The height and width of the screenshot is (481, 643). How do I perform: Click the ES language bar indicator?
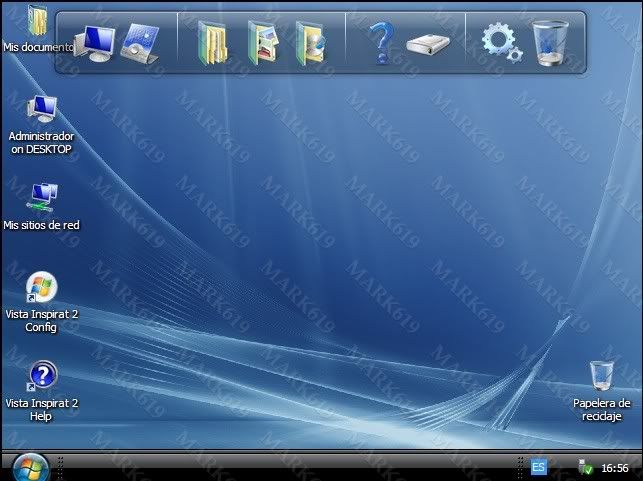(538, 467)
